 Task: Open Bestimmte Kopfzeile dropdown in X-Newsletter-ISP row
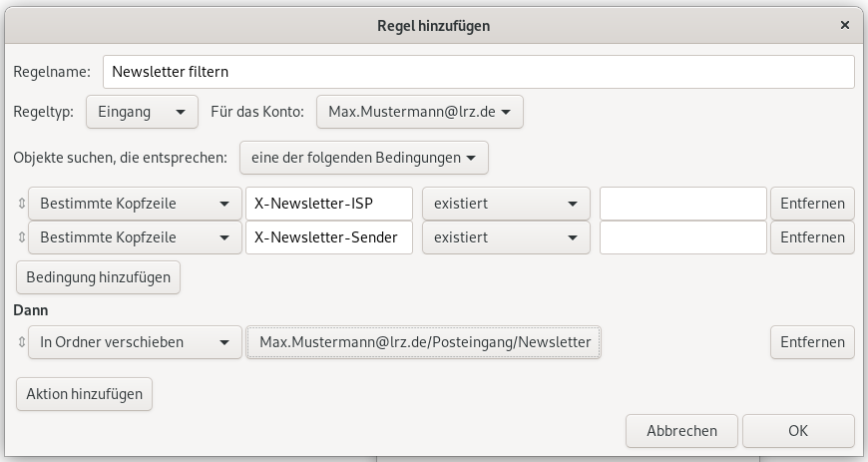[x=135, y=204]
